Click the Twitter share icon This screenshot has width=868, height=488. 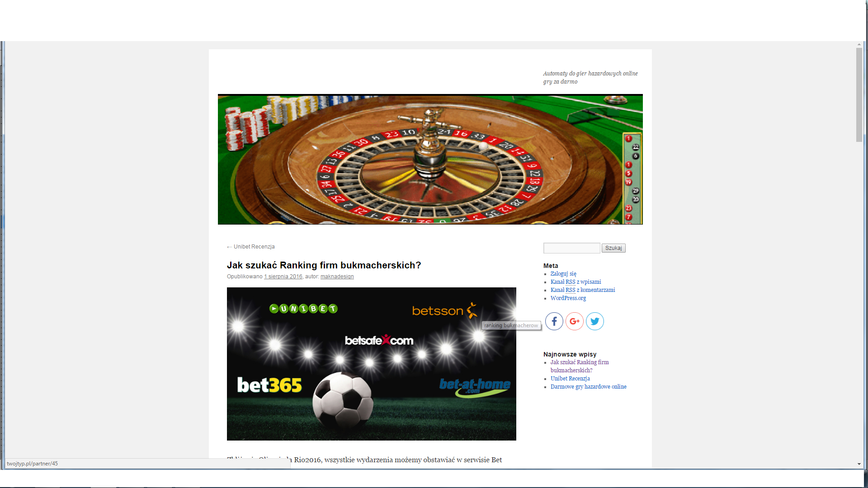tap(595, 321)
